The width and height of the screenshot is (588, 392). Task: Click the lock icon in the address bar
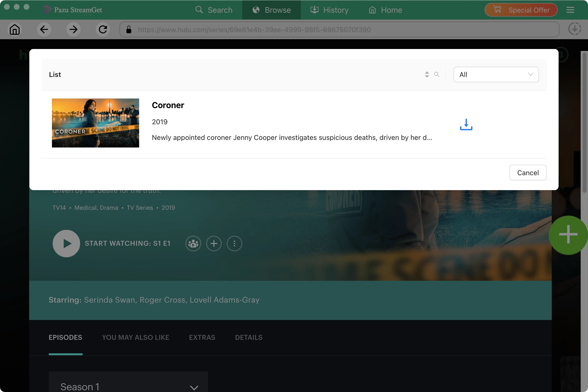pyautogui.click(x=129, y=29)
